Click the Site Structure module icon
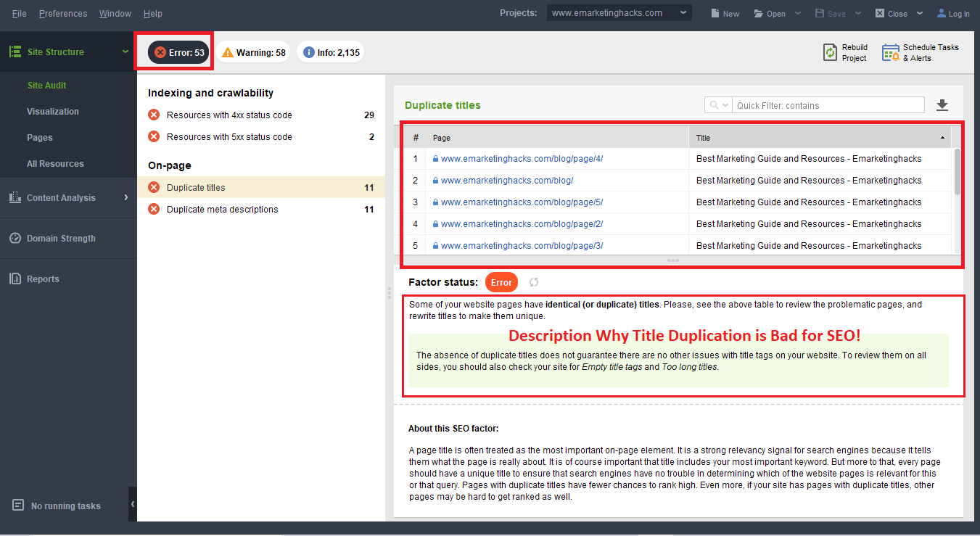The image size is (980, 536). tap(15, 51)
